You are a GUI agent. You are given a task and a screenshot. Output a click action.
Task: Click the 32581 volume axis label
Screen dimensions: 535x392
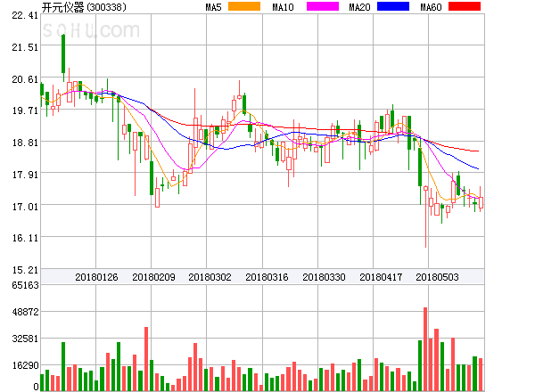[x=26, y=339]
